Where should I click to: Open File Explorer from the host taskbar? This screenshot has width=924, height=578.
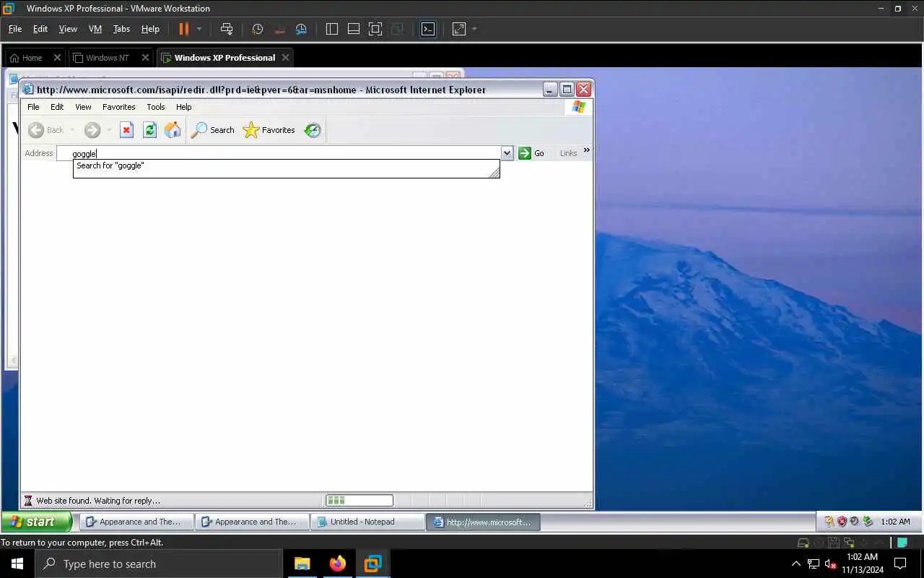click(x=302, y=564)
